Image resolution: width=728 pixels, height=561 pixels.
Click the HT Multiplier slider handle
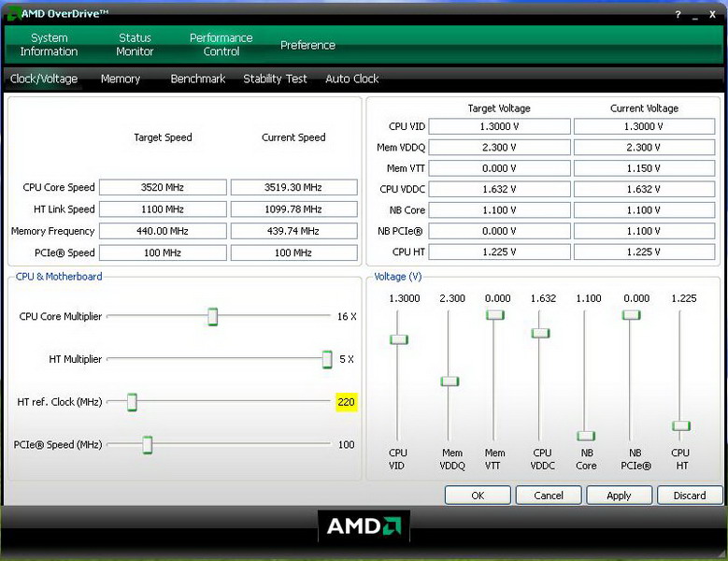pyautogui.click(x=327, y=359)
